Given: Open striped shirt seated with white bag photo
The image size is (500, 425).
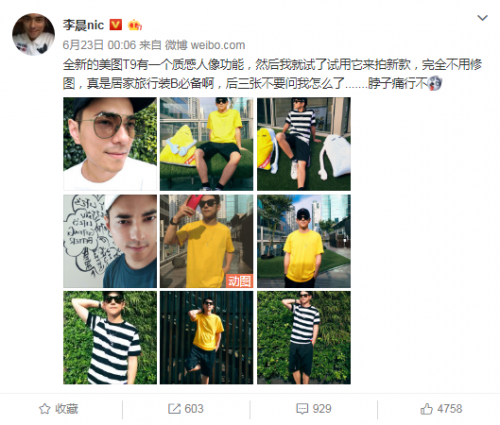Looking at the screenshot, I should [x=304, y=144].
